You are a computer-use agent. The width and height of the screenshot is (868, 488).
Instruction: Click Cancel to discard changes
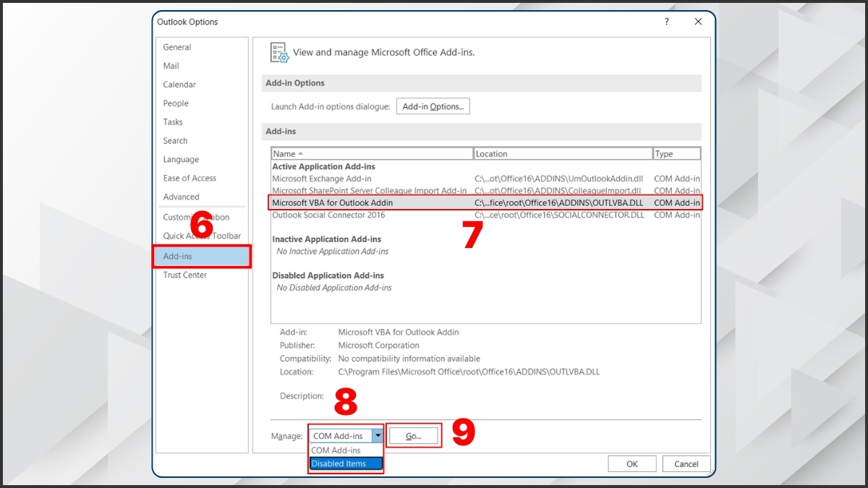[x=686, y=464]
